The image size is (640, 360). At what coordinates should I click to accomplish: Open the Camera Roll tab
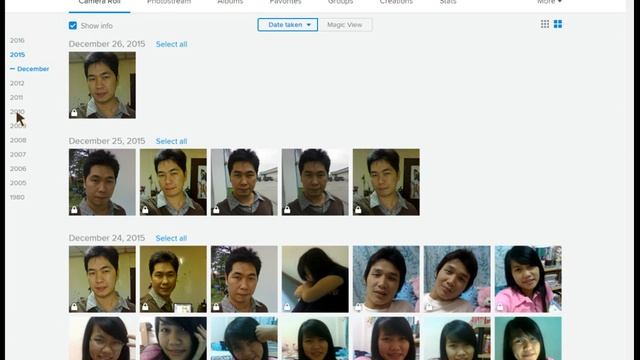click(x=99, y=2)
